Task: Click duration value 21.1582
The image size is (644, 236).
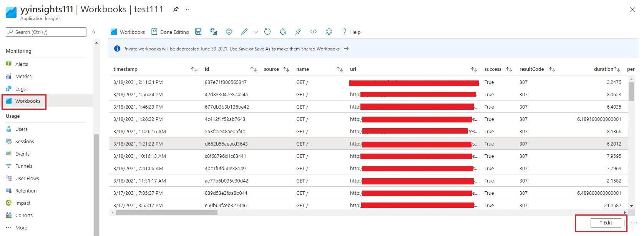Action: tap(612, 205)
